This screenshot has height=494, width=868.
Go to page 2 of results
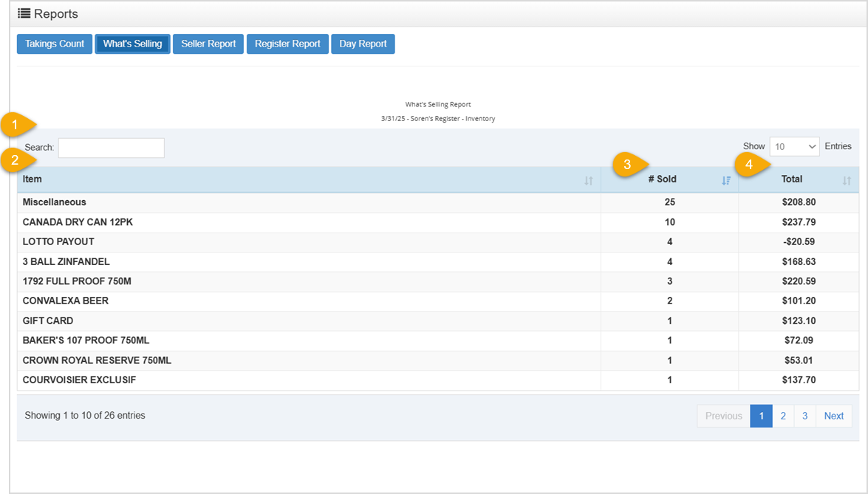(783, 416)
